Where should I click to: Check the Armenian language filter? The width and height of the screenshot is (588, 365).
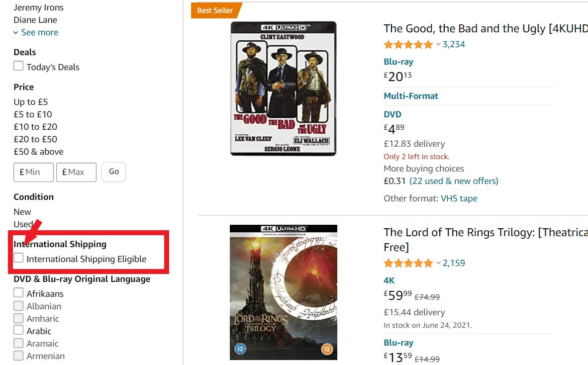(x=18, y=356)
